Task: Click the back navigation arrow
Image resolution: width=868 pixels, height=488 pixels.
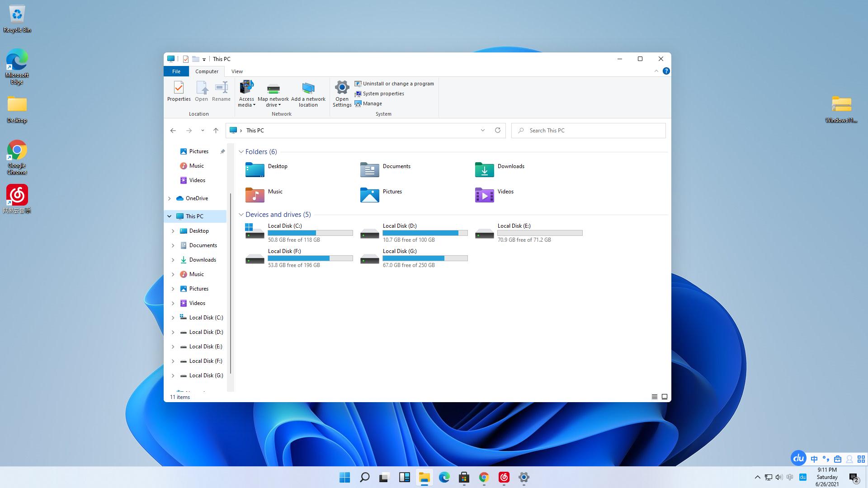Action: [173, 130]
